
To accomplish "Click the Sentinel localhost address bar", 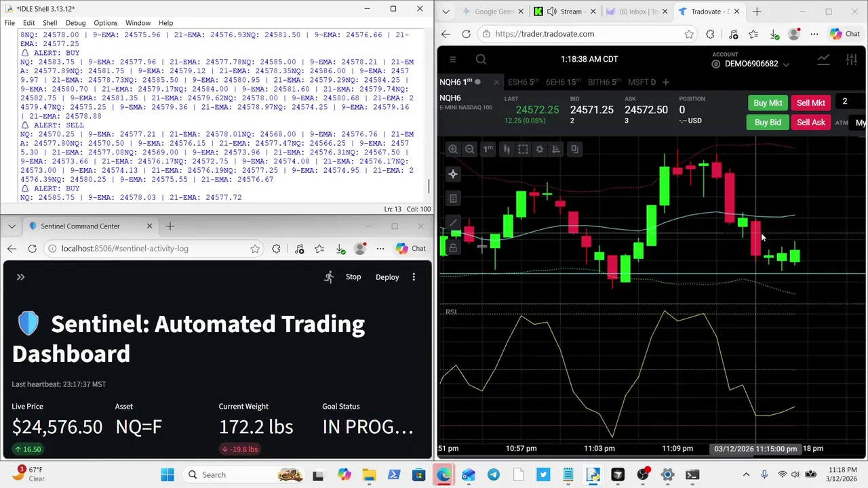I will coord(153,249).
